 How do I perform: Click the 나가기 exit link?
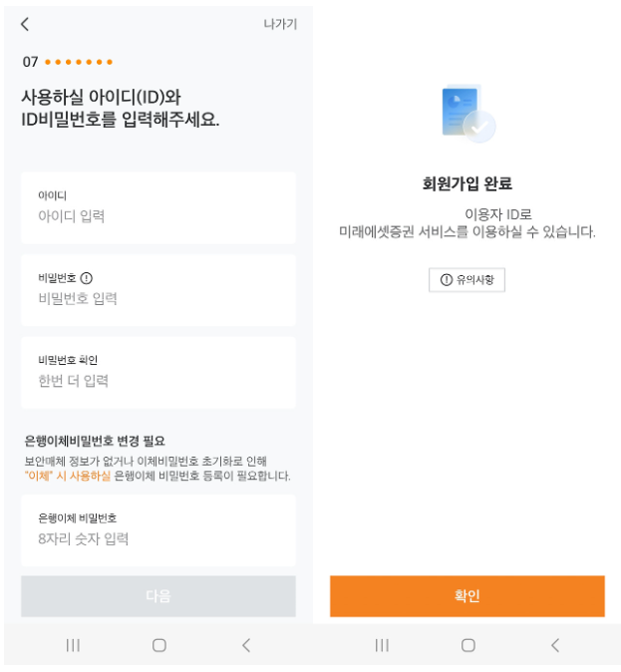click(280, 24)
